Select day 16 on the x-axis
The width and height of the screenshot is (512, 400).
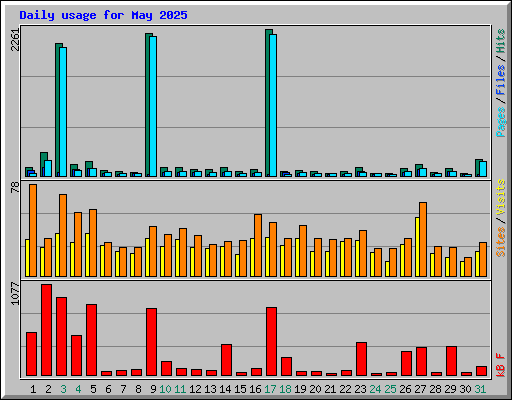(x=255, y=389)
